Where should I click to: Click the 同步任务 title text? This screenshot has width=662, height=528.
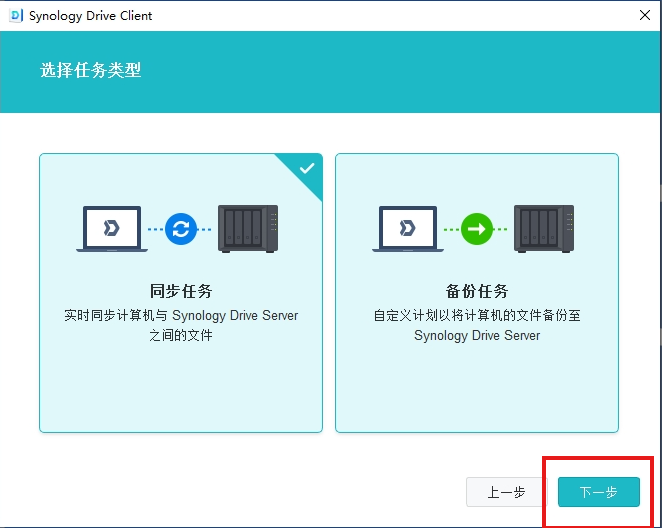tap(181, 292)
